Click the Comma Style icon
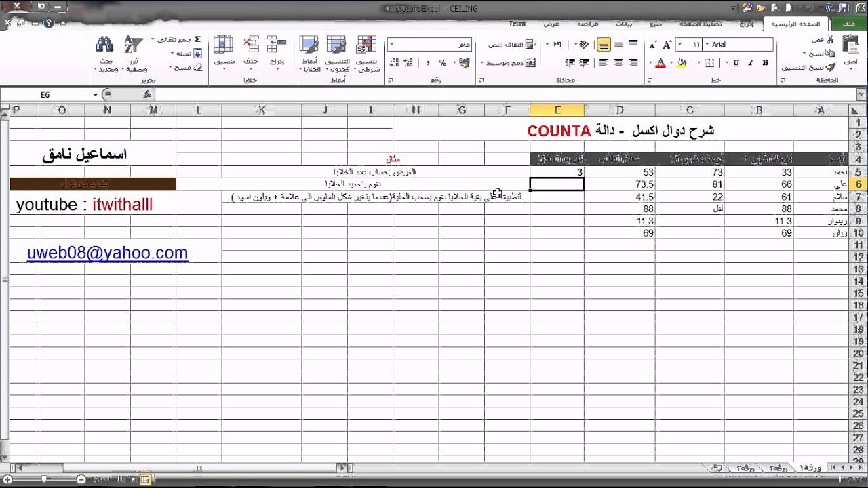The height and width of the screenshot is (488, 868). 429,62
